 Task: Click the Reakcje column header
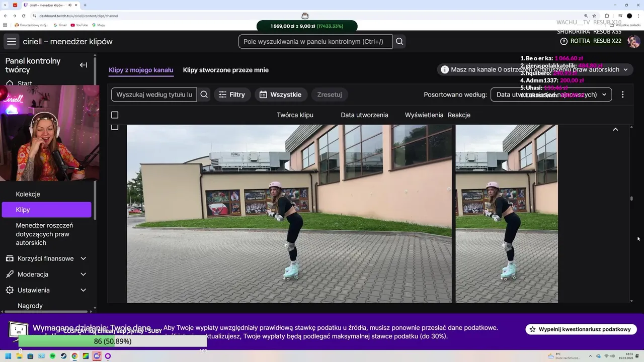(459, 115)
